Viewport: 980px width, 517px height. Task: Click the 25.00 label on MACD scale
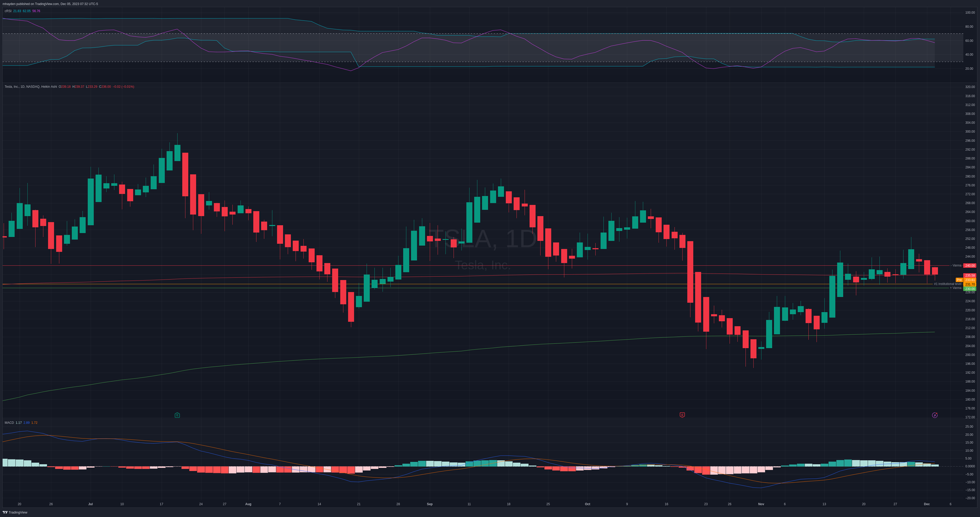(970, 427)
